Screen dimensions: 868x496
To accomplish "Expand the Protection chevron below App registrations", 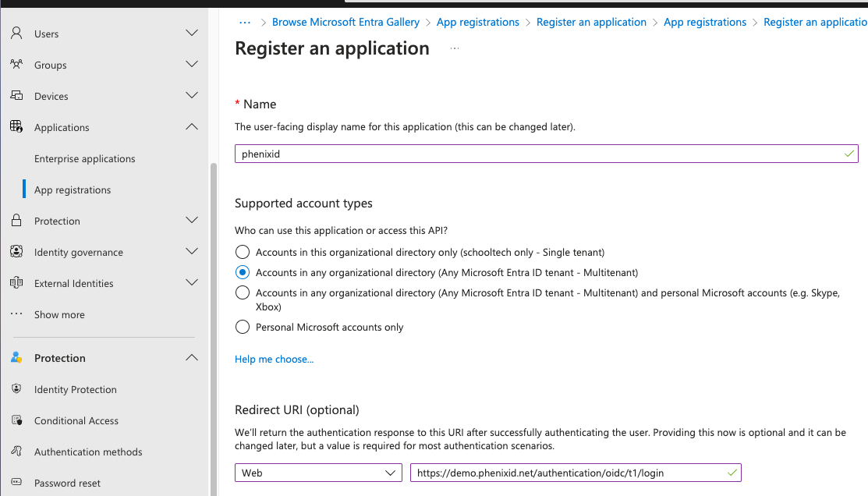I will [192, 221].
